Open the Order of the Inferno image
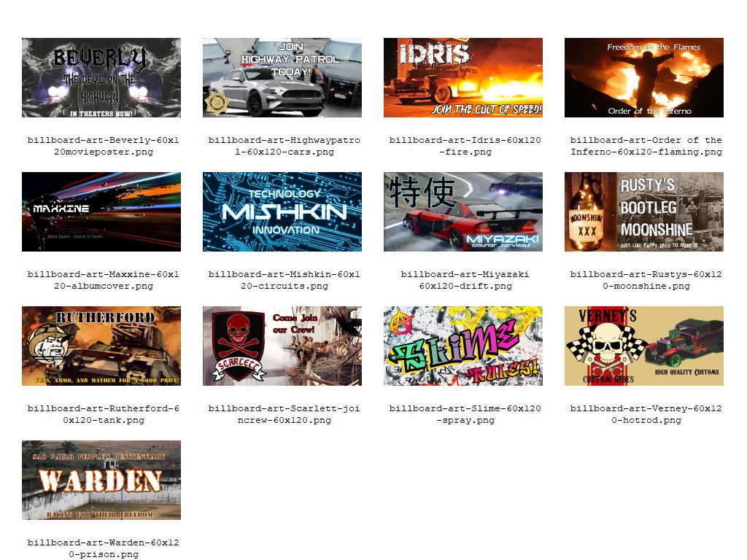This screenshot has height=560, width=747. pos(644,77)
